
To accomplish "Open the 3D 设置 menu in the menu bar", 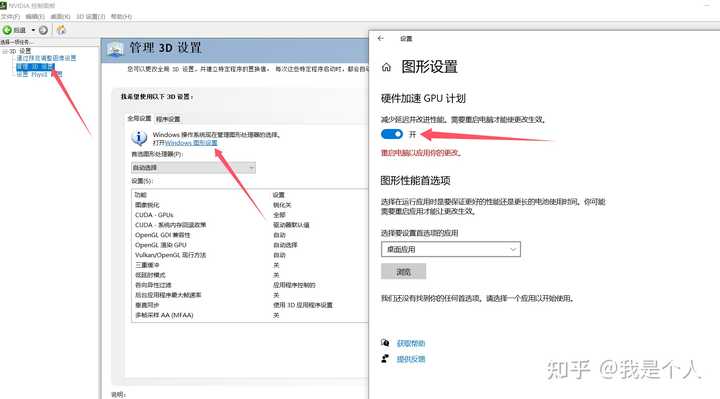I will (90, 17).
